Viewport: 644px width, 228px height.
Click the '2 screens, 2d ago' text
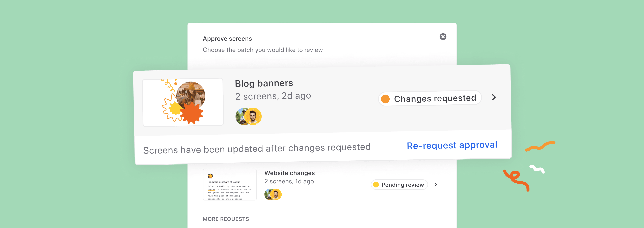pos(273,96)
